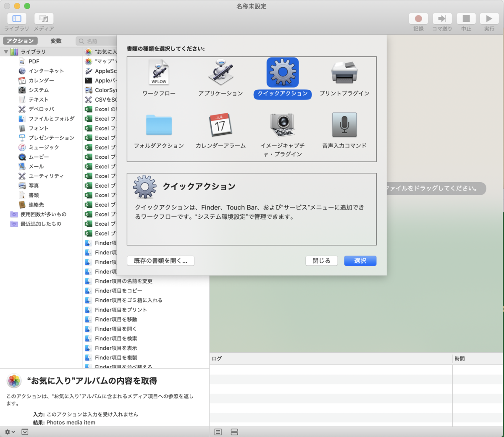Image resolution: width=504 pixels, height=437 pixels.
Task: Click the 既存の書類を開く button
Action: click(160, 261)
